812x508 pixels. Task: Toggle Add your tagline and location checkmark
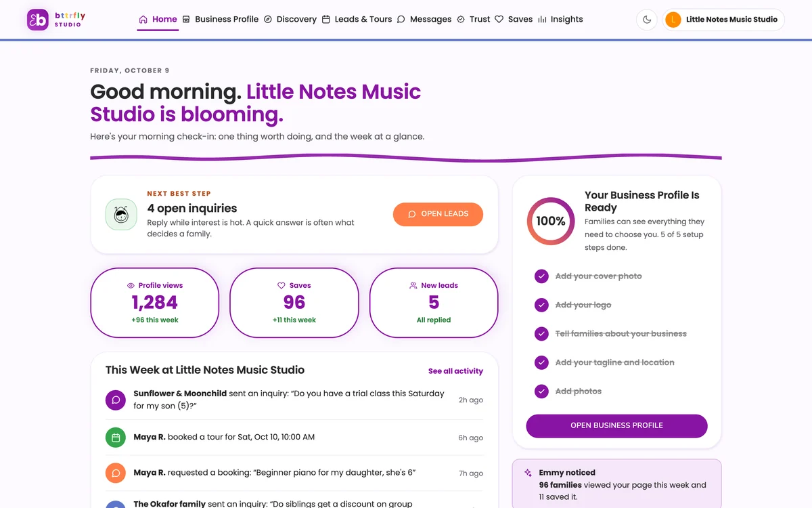pos(541,362)
